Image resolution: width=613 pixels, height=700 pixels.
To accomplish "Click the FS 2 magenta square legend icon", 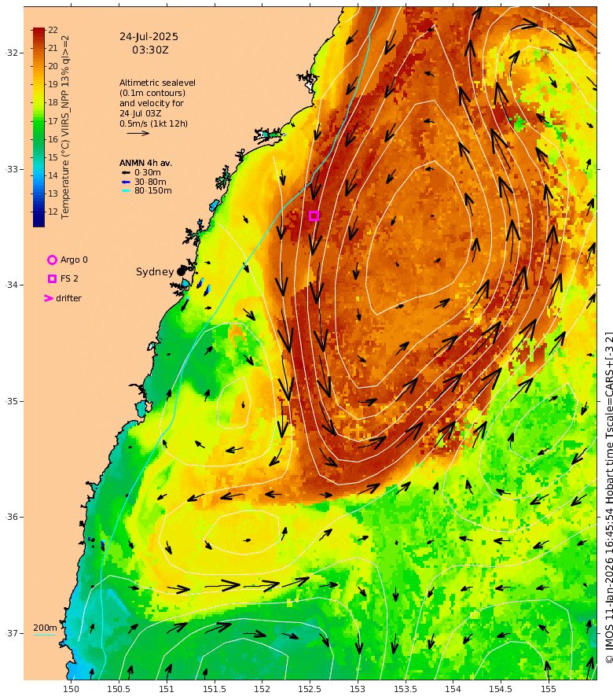I will pos(52,278).
